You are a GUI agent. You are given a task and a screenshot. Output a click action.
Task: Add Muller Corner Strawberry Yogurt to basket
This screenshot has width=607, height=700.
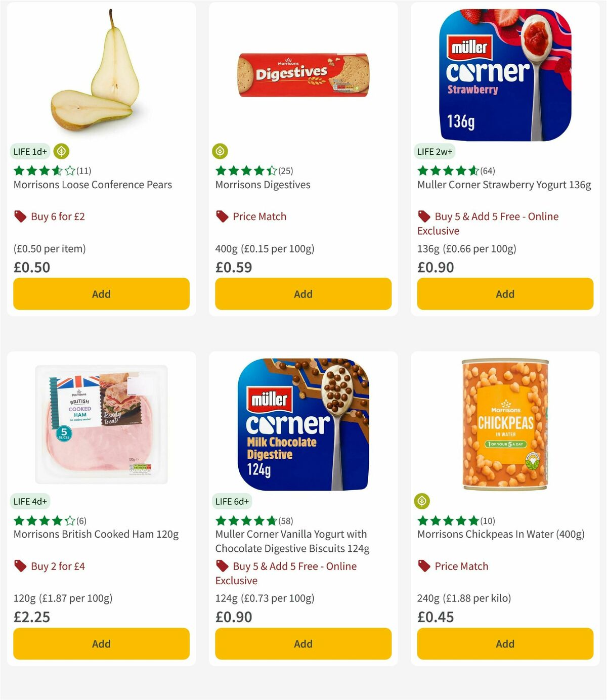pyautogui.click(x=504, y=294)
